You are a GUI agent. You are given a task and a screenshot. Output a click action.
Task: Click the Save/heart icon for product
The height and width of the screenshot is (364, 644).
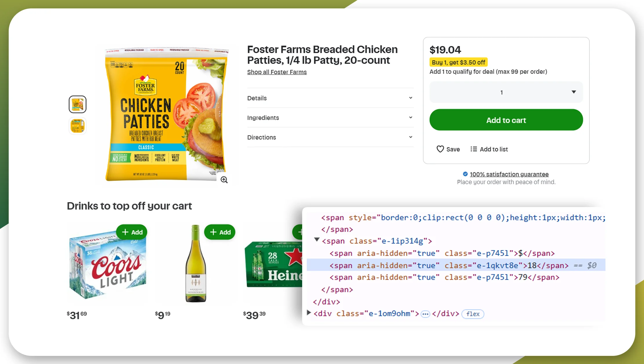[441, 149]
